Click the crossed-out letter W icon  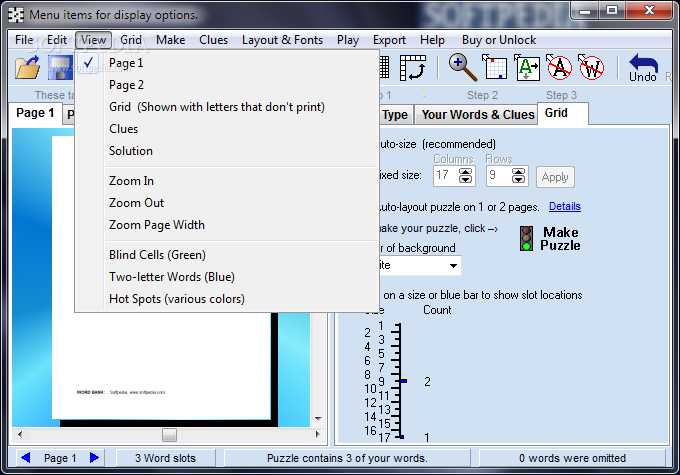coord(591,67)
